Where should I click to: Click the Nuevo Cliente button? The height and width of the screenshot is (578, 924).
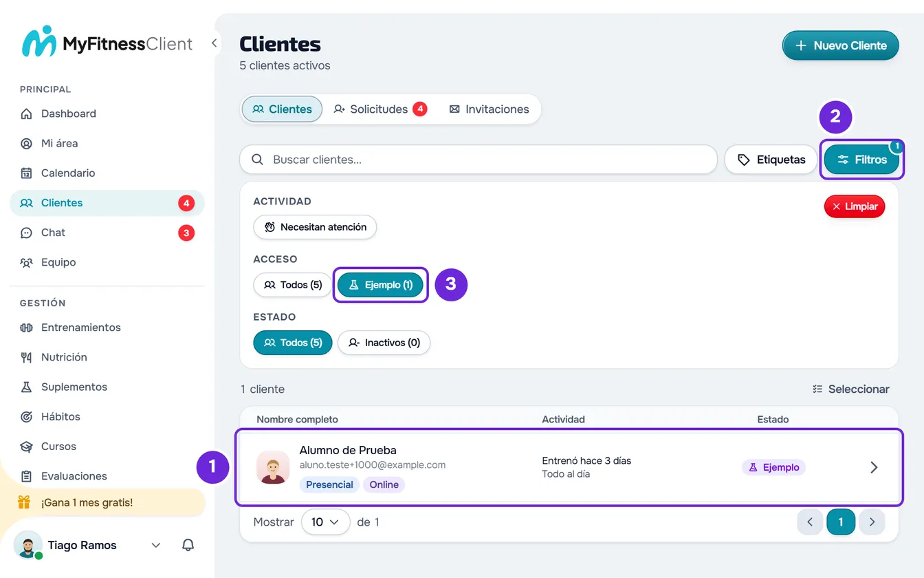tap(840, 45)
